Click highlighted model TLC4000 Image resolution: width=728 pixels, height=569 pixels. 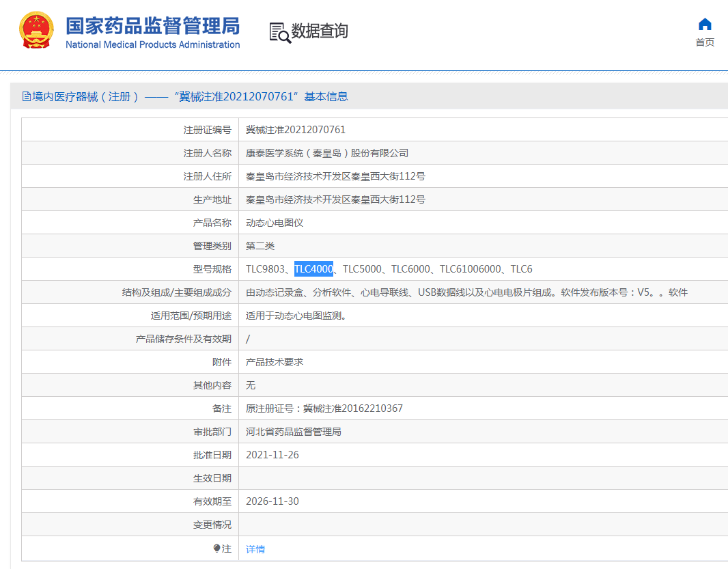314,269
